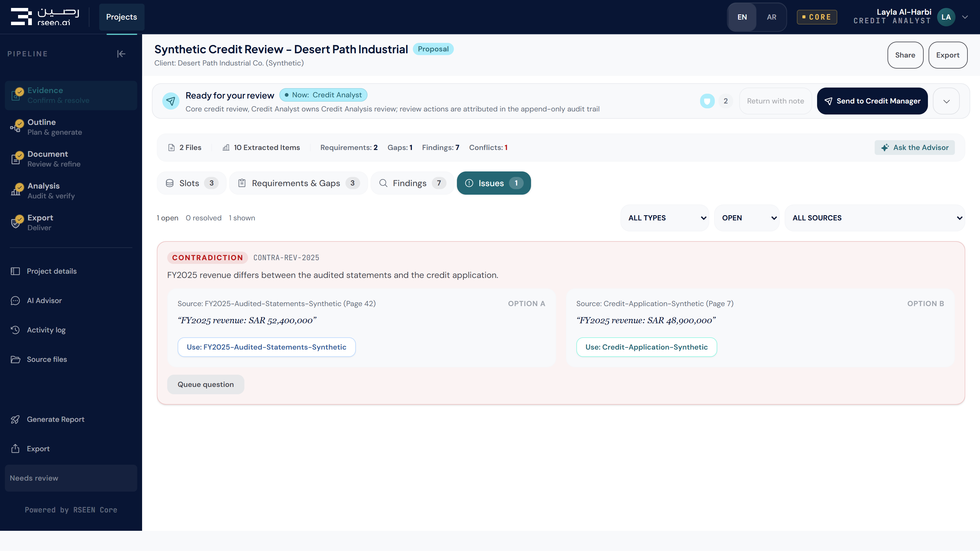Expand the user account menu chevron
Viewport: 980px width, 551px height.
point(965,17)
